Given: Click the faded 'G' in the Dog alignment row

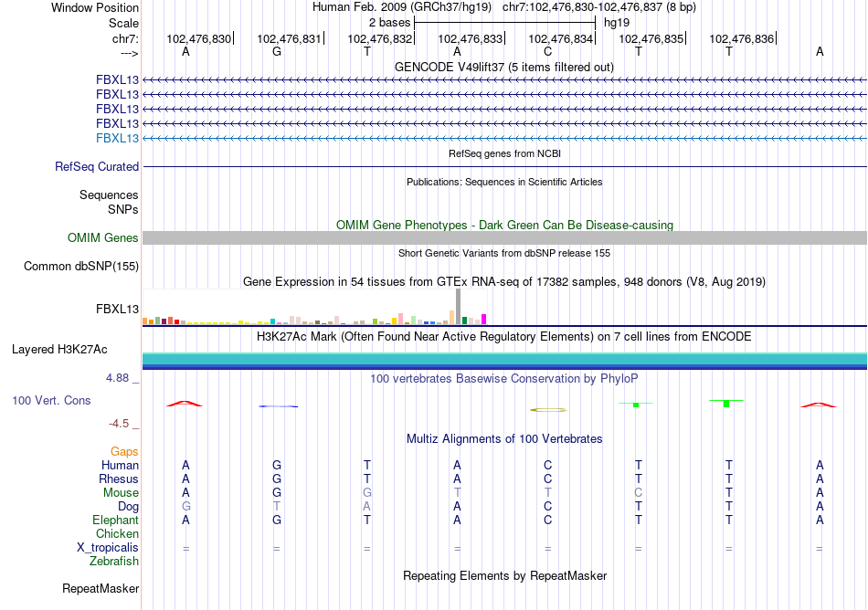Looking at the screenshot, I should coord(186,506).
